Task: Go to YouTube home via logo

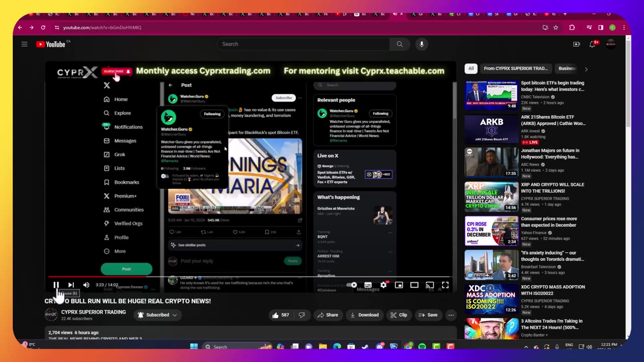Action: click(x=51, y=44)
